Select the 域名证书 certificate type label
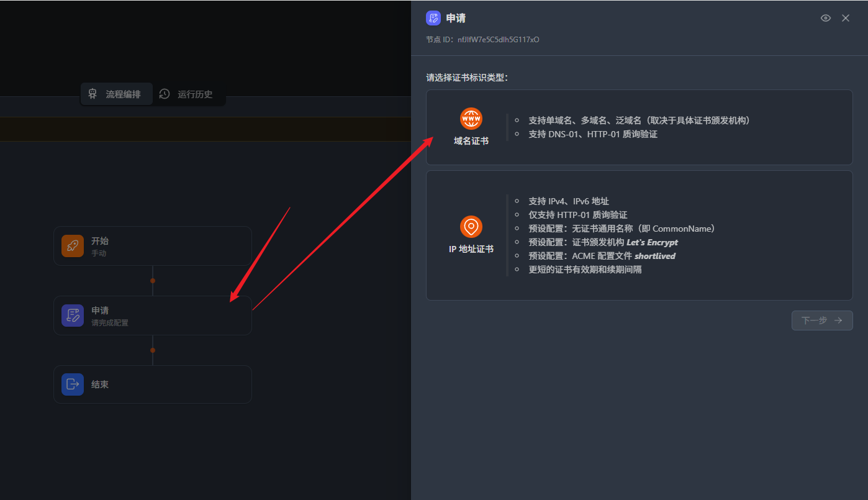The height and width of the screenshot is (500, 868). click(471, 141)
